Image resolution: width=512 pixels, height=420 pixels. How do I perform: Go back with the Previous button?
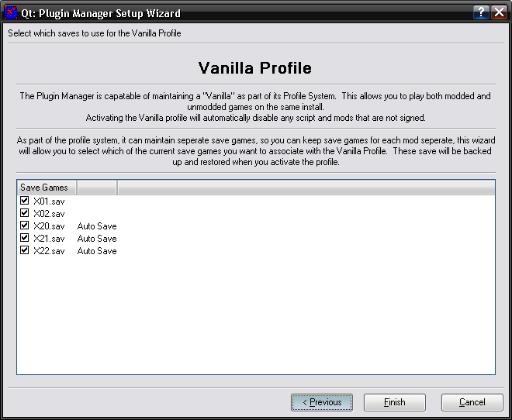coord(322,402)
